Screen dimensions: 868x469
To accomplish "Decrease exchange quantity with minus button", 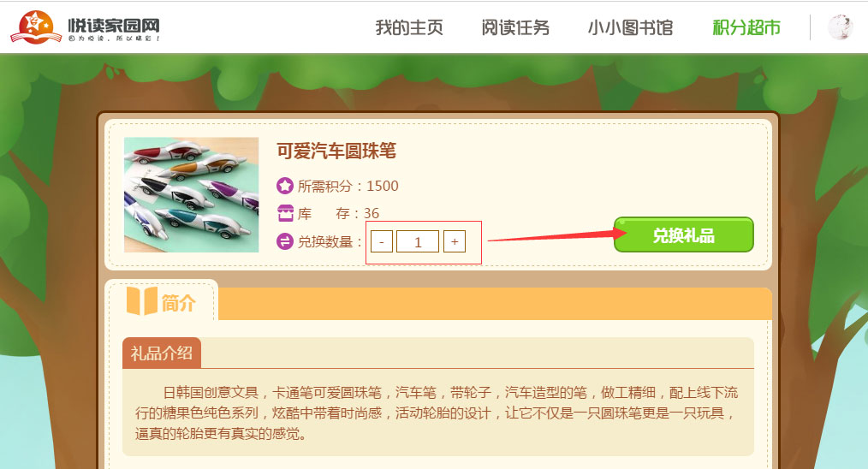I will point(382,241).
